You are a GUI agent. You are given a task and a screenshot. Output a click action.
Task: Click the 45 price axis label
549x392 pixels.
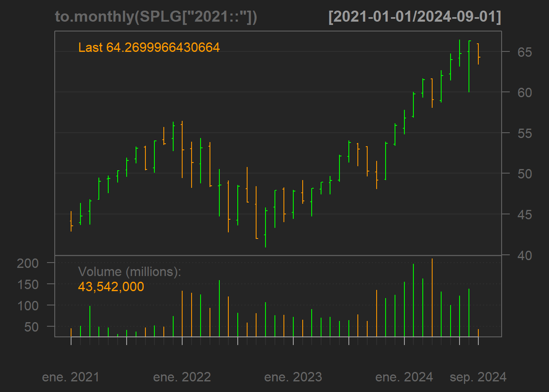click(524, 214)
